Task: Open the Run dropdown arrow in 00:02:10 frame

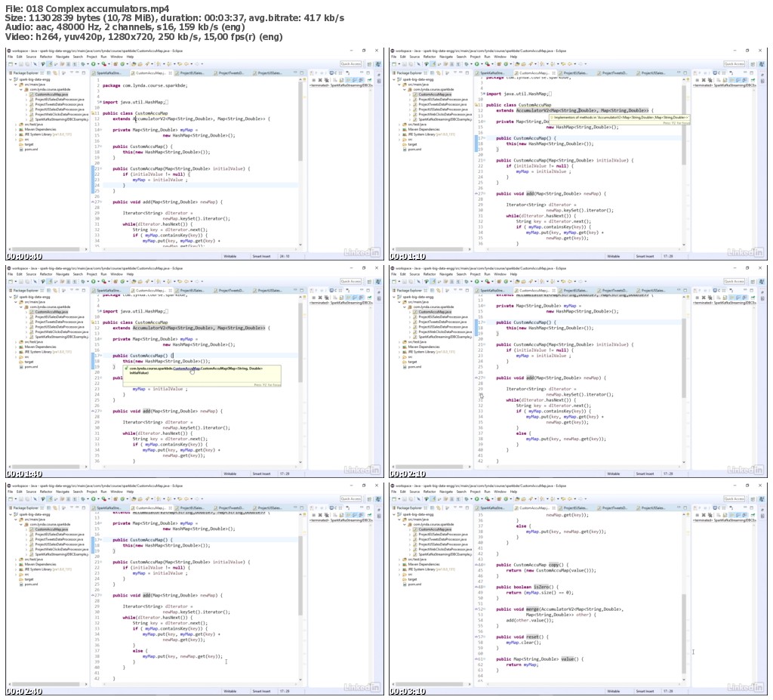Action: pyautogui.click(x=482, y=281)
